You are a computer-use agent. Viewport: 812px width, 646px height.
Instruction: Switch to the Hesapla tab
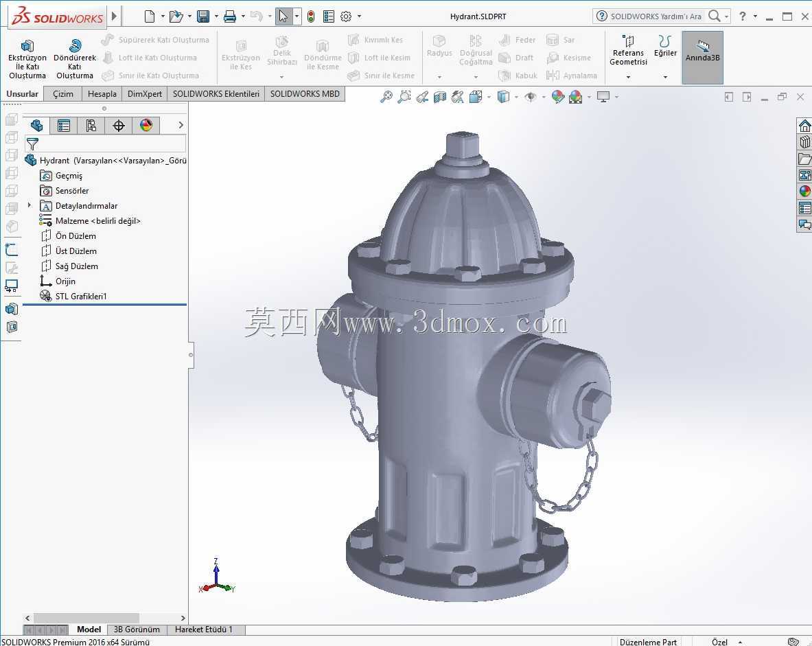coord(102,94)
